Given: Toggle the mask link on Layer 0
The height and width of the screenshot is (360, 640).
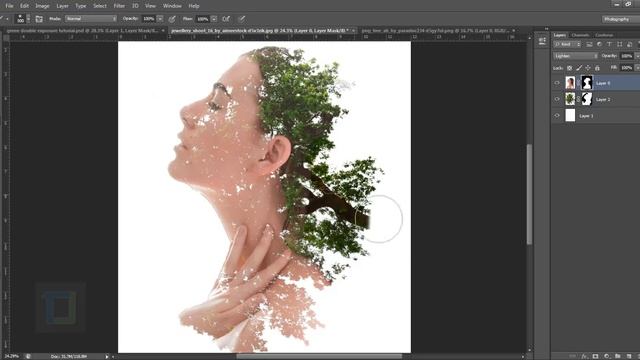Looking at the screenshot, I should click(578, 83).
